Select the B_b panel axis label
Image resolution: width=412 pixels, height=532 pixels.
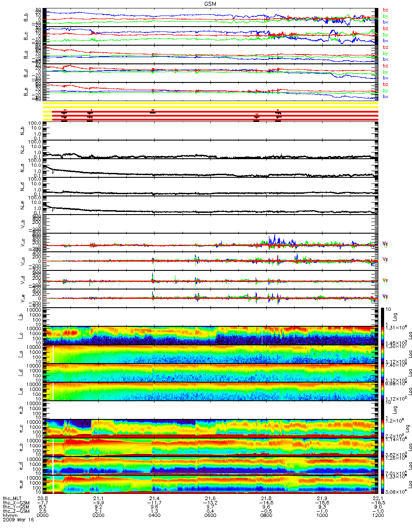click(26, 18)
